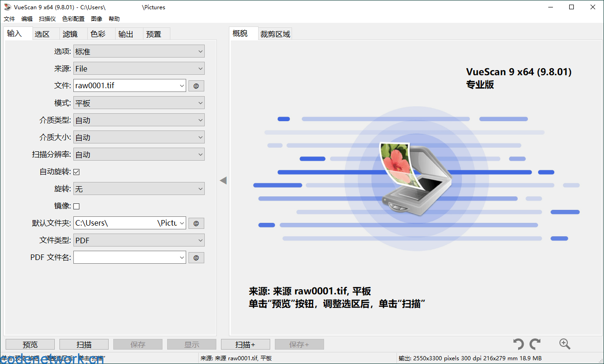Open the 图像 menu
The height and width of the screenshot is (364, 604).
click(97, 19)
